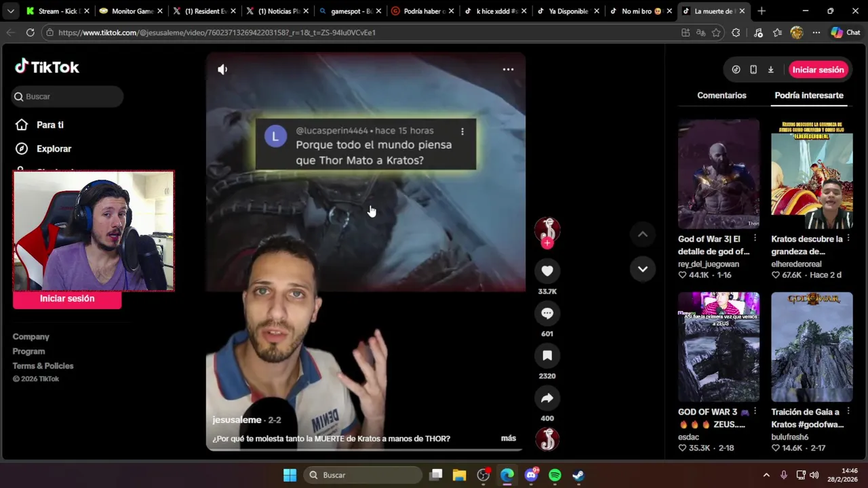This screenshot has width=868, height=488.
Task: Open File Explorer from the taskbar
Action: 459,475
